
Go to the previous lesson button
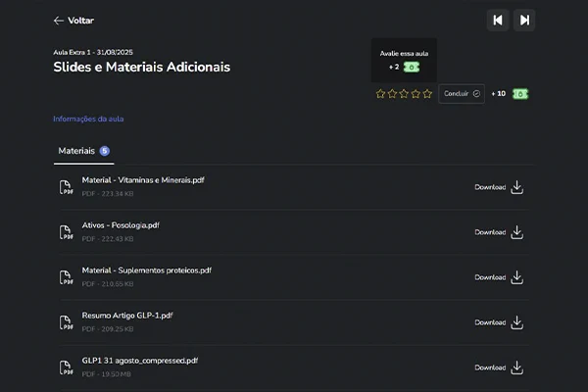498,21
